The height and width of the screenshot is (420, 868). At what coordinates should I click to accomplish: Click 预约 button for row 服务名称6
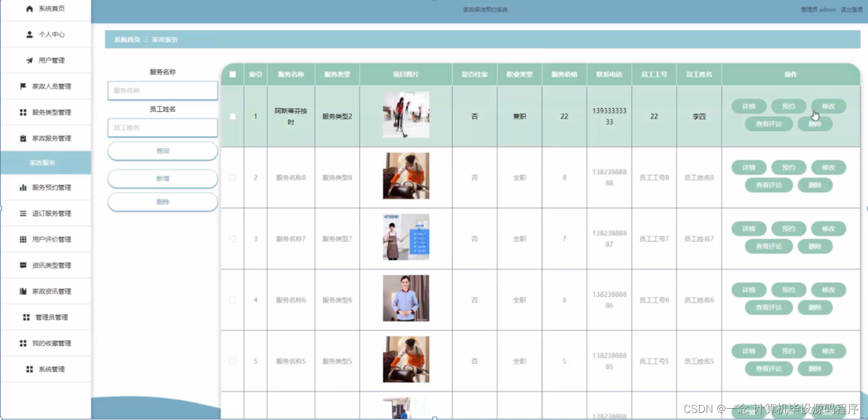[x=789, y=290]
